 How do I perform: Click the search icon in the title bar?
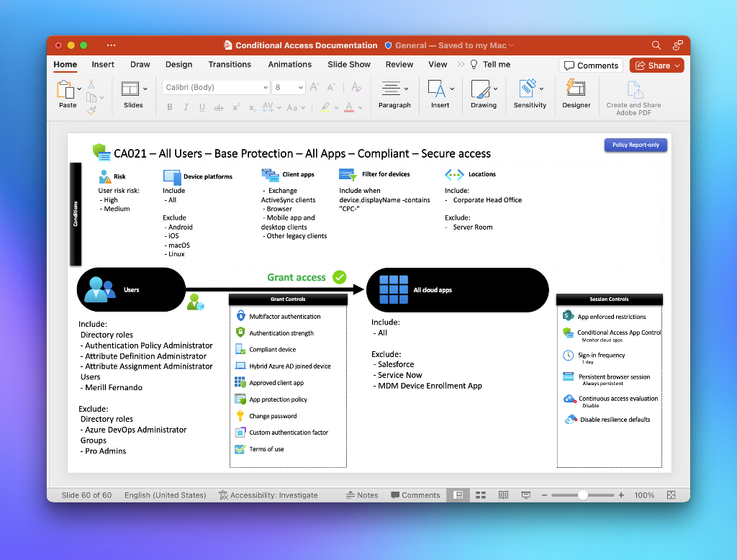(x=656, y=45)
